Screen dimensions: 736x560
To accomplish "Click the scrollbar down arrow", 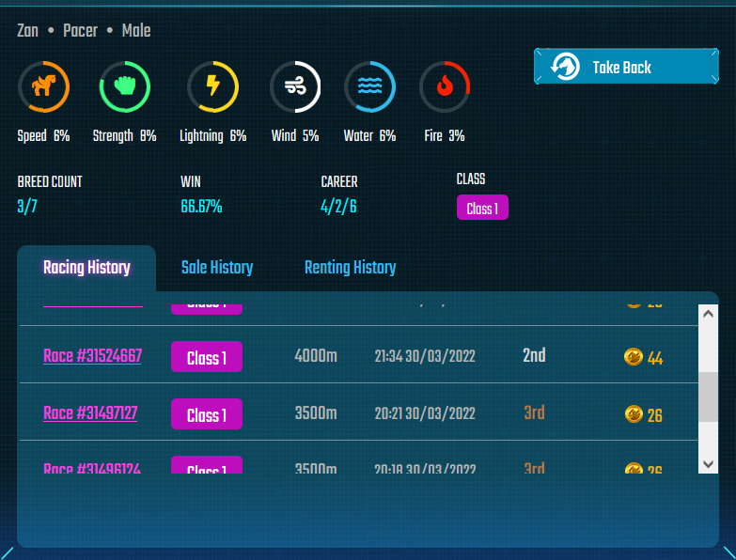I will [x=709, y=464].
